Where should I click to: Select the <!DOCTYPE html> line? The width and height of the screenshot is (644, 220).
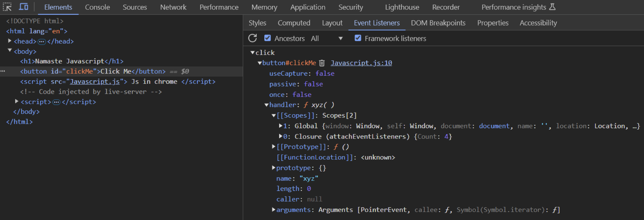(x=35, y=21)
